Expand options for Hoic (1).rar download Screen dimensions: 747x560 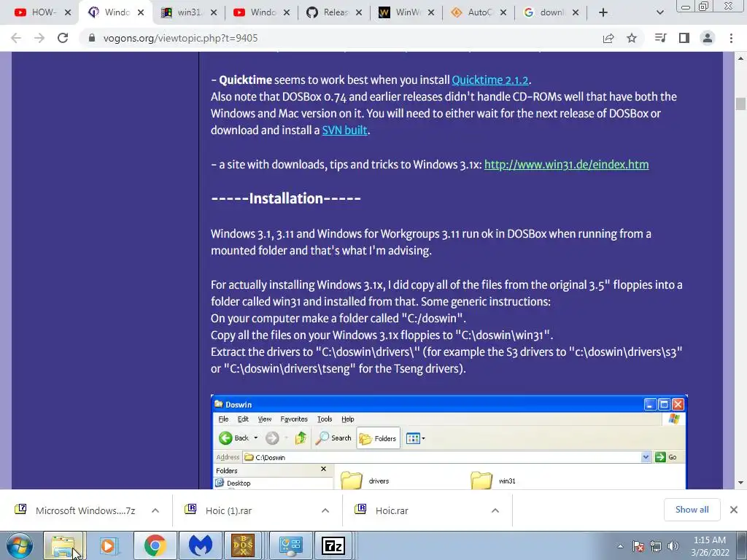(325, 510)
